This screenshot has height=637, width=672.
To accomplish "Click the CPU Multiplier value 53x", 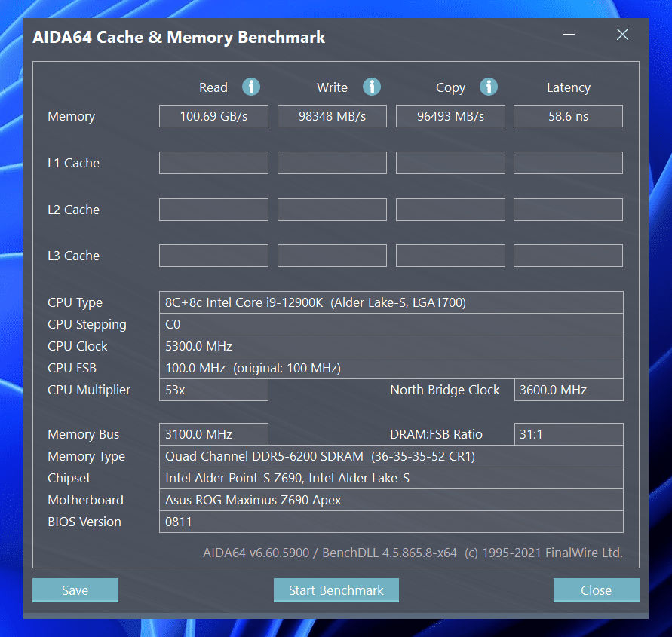I will coord(214,390).
